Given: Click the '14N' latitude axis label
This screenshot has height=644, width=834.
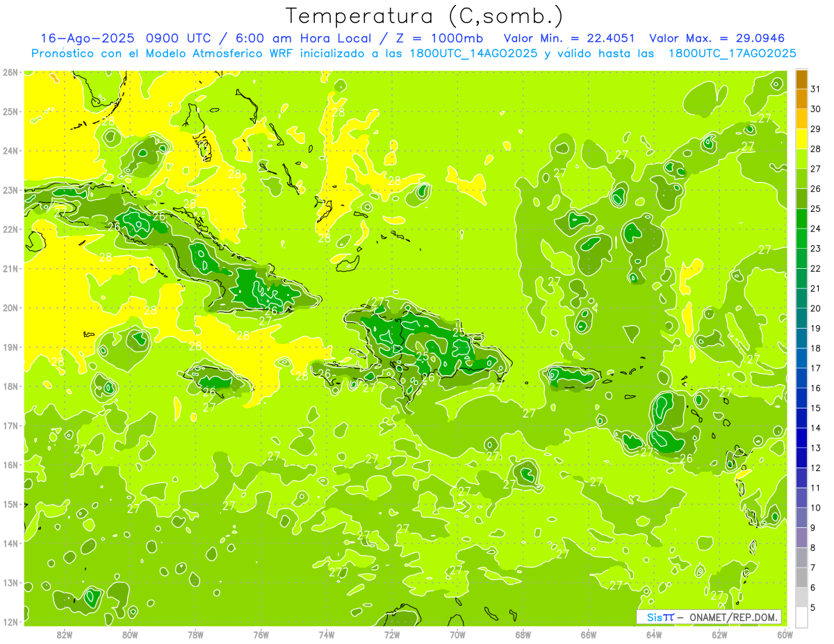Looking at the screenshot, I should (x=10, y=543).
